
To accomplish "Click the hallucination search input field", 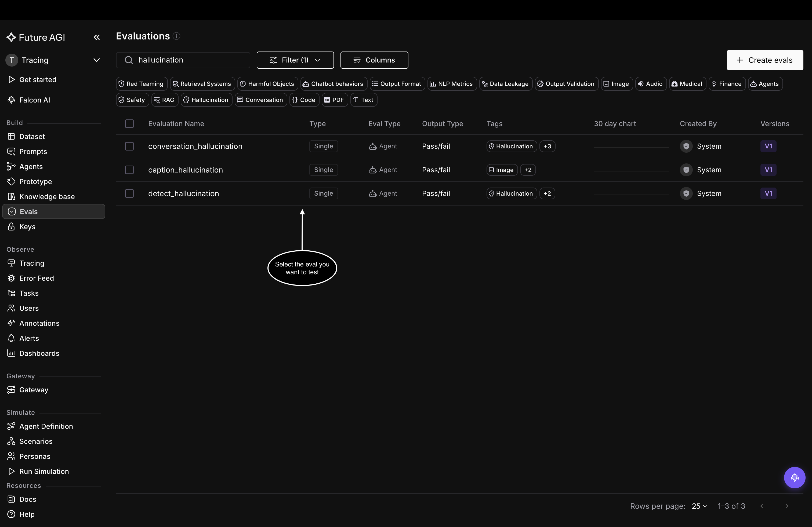I will click(183, 60).
